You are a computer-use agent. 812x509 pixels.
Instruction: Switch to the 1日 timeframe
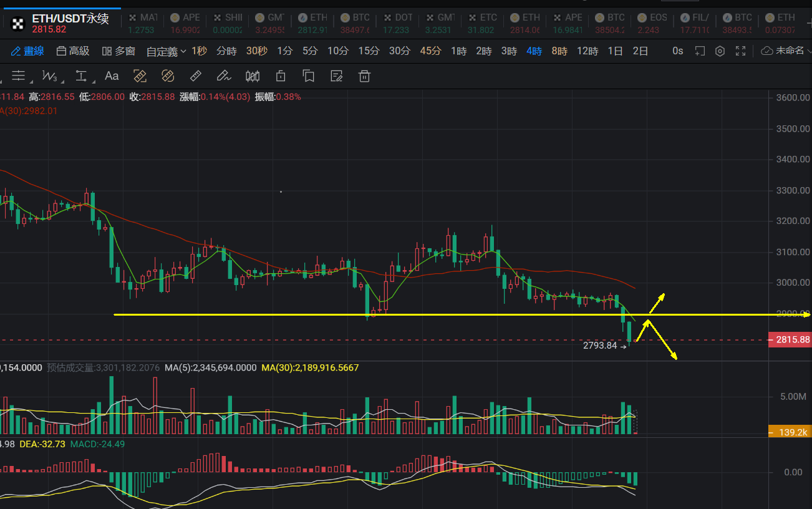point(615,51)
